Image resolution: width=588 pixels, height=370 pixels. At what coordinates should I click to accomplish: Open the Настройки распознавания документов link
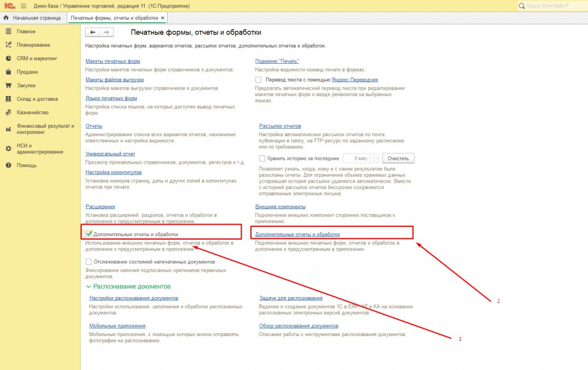133,298
